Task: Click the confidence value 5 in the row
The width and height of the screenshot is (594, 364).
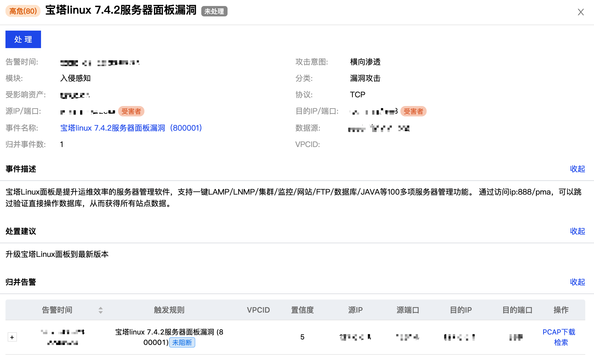Action: click(302, 337)
